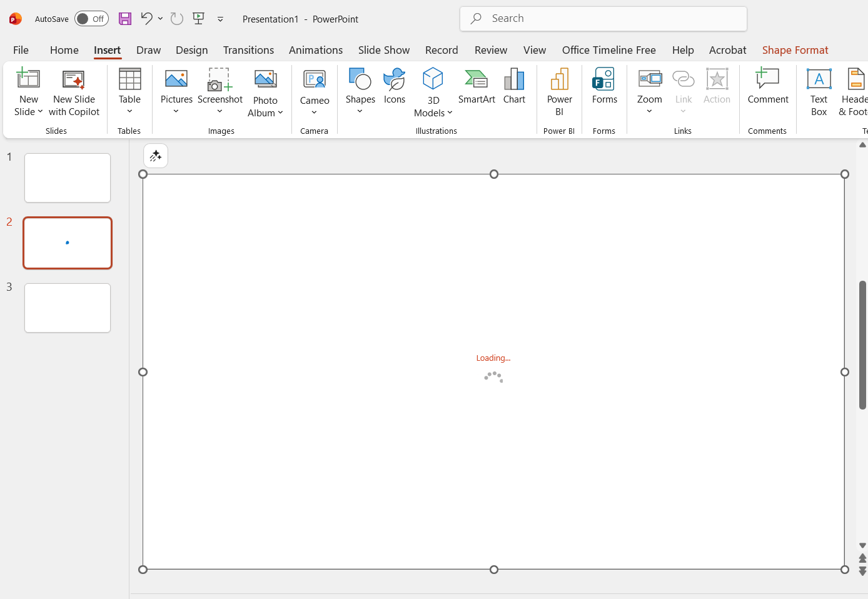Open the Shape Format tab

pyautogui.click(x=795, y=50)
